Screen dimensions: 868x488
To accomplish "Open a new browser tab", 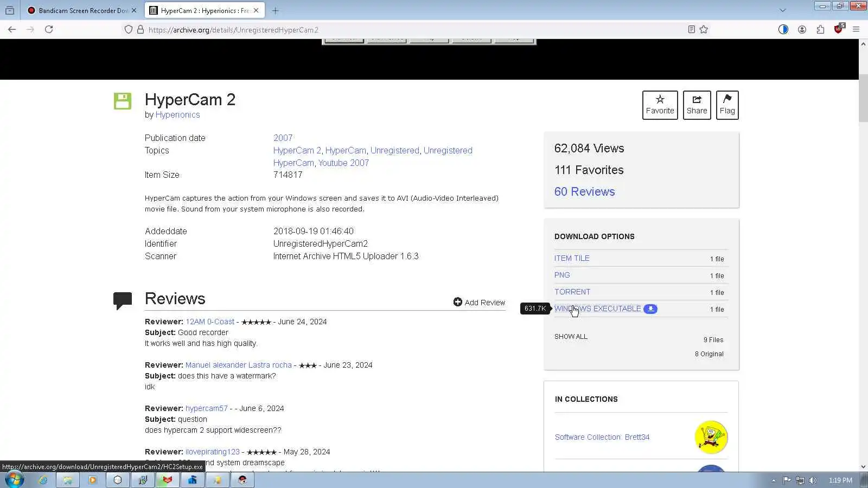I will (276, 10).
